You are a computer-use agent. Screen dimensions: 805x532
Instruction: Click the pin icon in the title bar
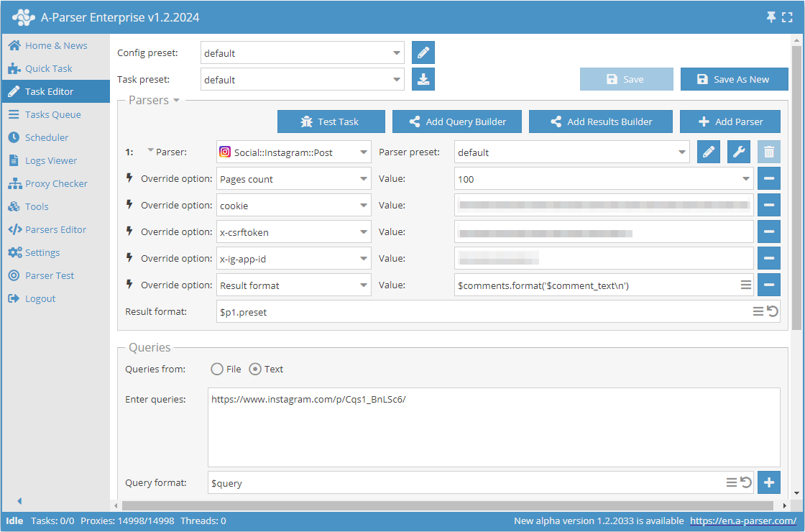pos(771,17)
